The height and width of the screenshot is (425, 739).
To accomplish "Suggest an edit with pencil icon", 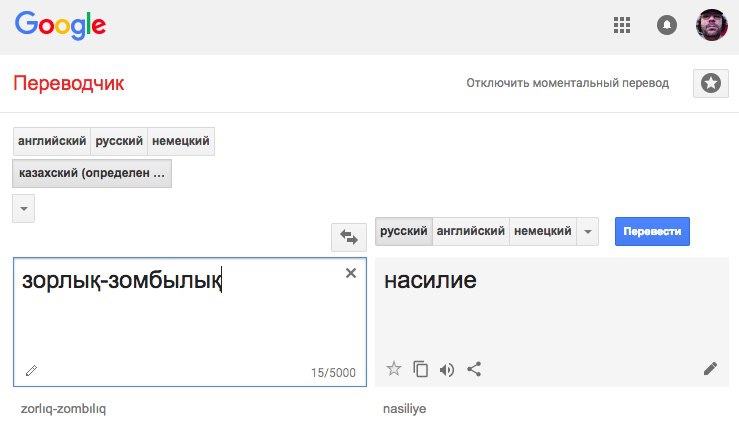I will [710, 368].
